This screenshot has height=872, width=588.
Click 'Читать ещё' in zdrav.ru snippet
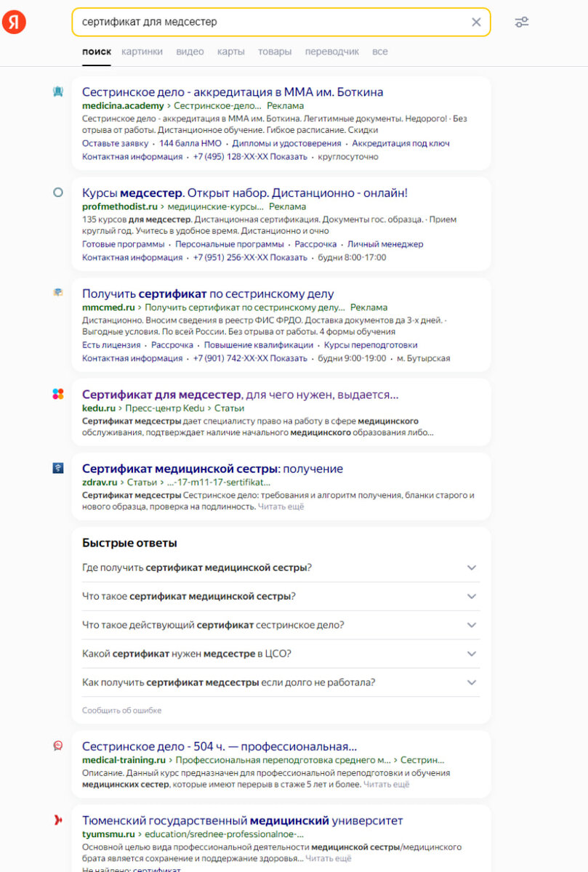pyautogui.click(x=281, y=506)
